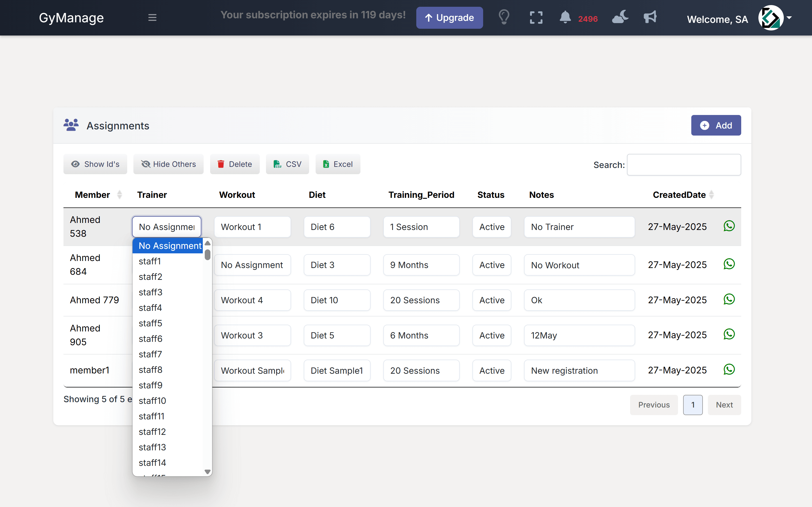This screenshot has width=812, height=507.
Task: Enter fullscreen mode via the expand icon
Action: [x=536, y=17]
